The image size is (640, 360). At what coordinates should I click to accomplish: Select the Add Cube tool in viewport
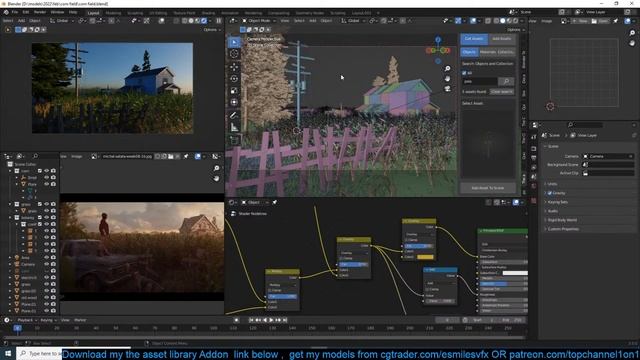point(234,140)
